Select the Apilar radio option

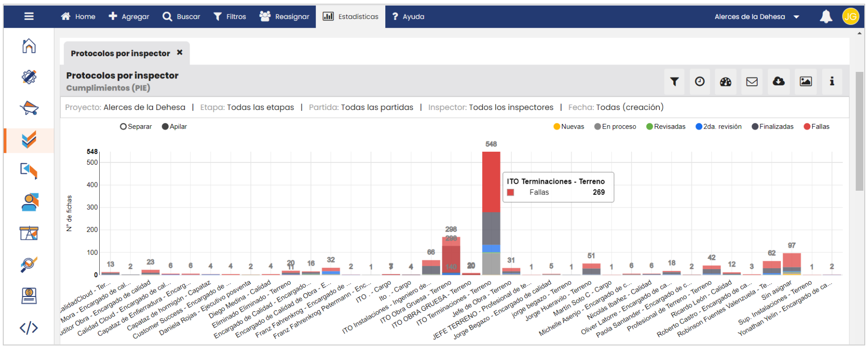165,127
